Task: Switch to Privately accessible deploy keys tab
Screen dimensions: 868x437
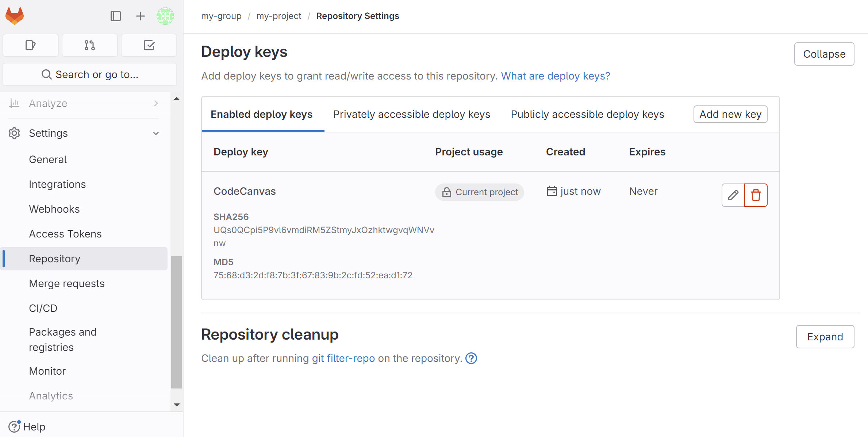Action: [411, 115]
